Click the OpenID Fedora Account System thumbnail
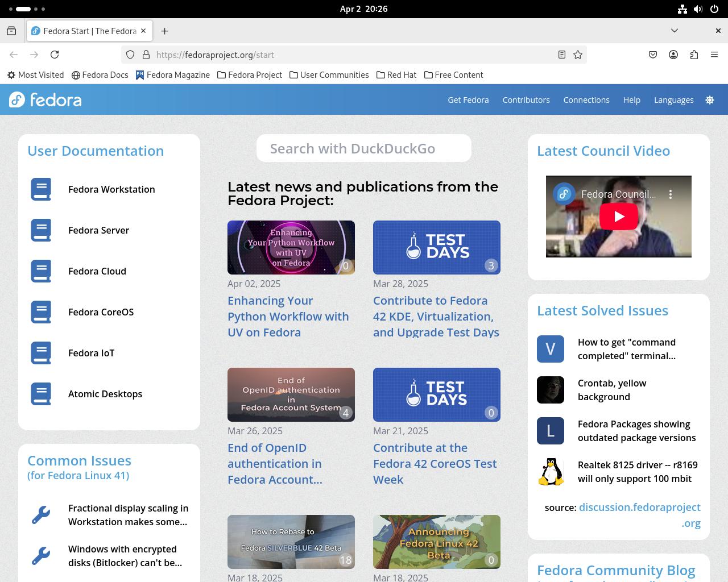The width and height of the screenshot is (728, 582). (x=291, y=394)
